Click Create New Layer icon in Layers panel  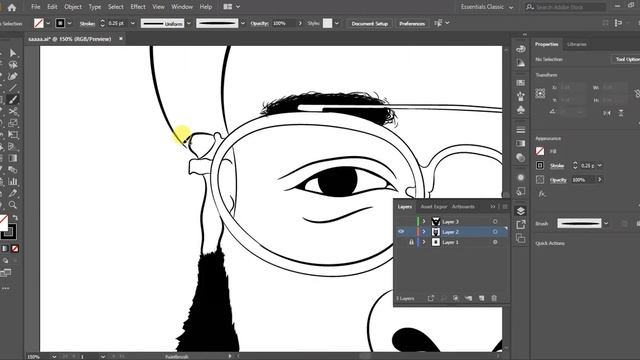pyautogui.click(x=481, y=298)
